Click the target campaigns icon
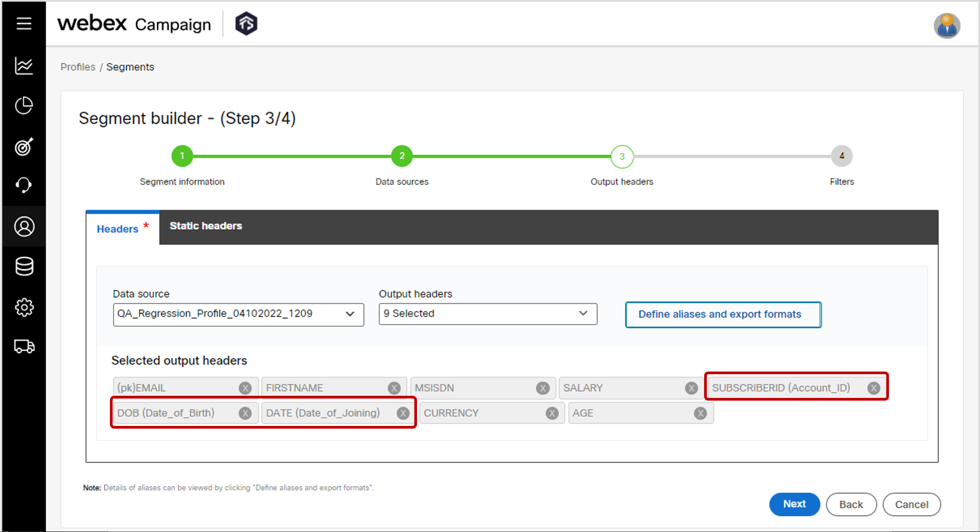Screen dimensions: 980x532 (x=24, y=146)
